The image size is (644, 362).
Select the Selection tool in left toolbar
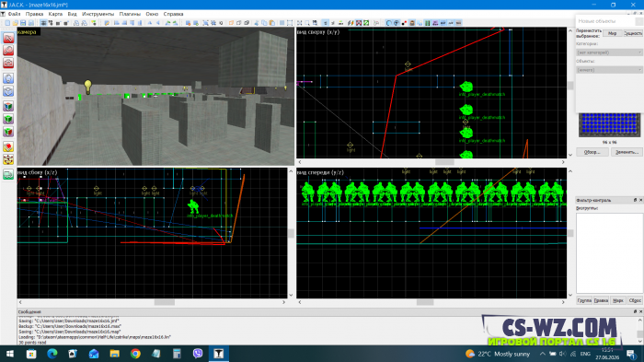pyautogui.click(x=8, y=38)
